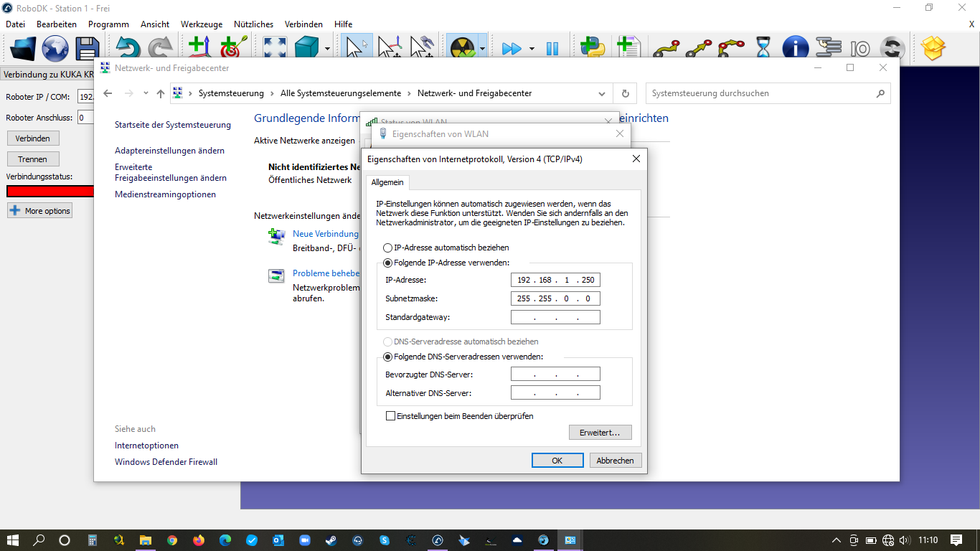Open the fast simulation speed dropdown arrow
Screen dimensions: 980x551
pos(532,49)
